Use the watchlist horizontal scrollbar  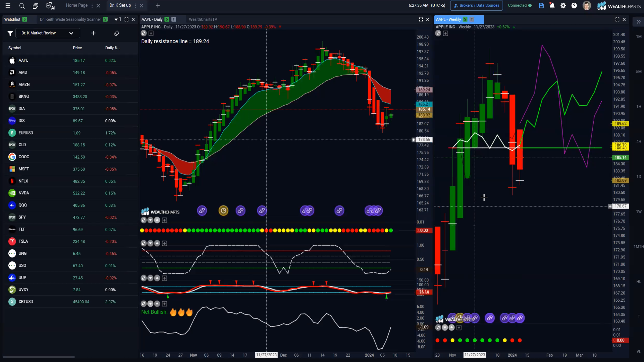(x=39, y=357)
